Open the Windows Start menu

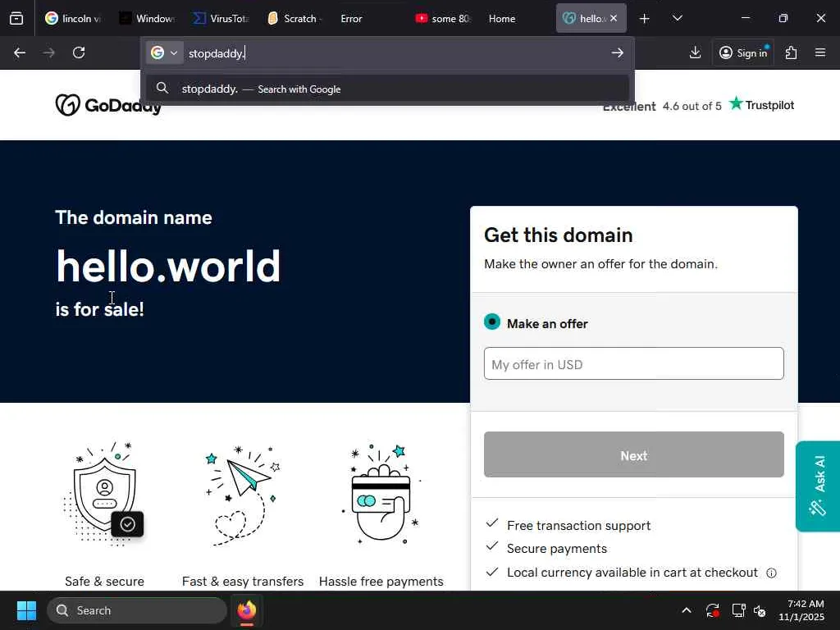pyautogui.click(x=26, y=610)
